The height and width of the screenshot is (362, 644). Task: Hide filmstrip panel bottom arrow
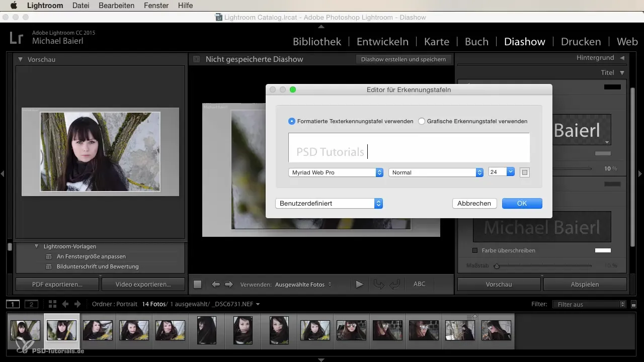[x=321, y=359]
